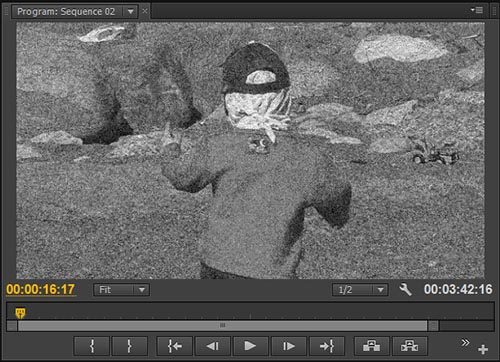Show more transport buttons via double chevron
Screen dimensions: 500x362
coord(465,342)
